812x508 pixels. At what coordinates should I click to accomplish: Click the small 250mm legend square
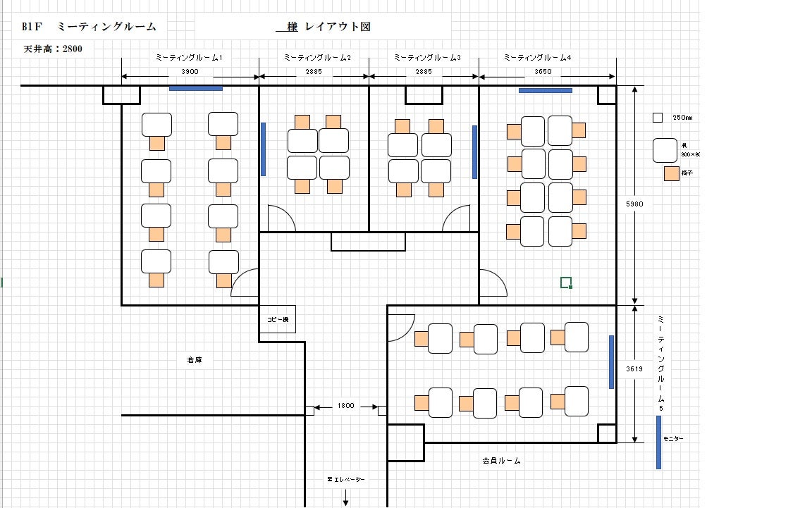click(658, 118)
